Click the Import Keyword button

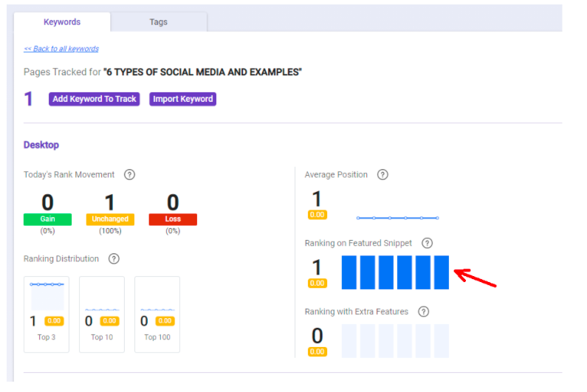click(182, 99)
